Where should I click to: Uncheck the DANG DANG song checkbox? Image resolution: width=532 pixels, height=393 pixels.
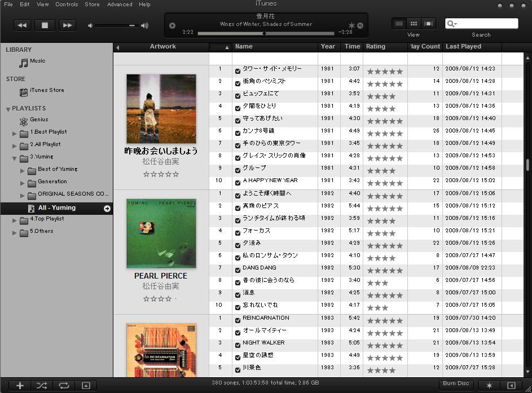pos(238,270)
